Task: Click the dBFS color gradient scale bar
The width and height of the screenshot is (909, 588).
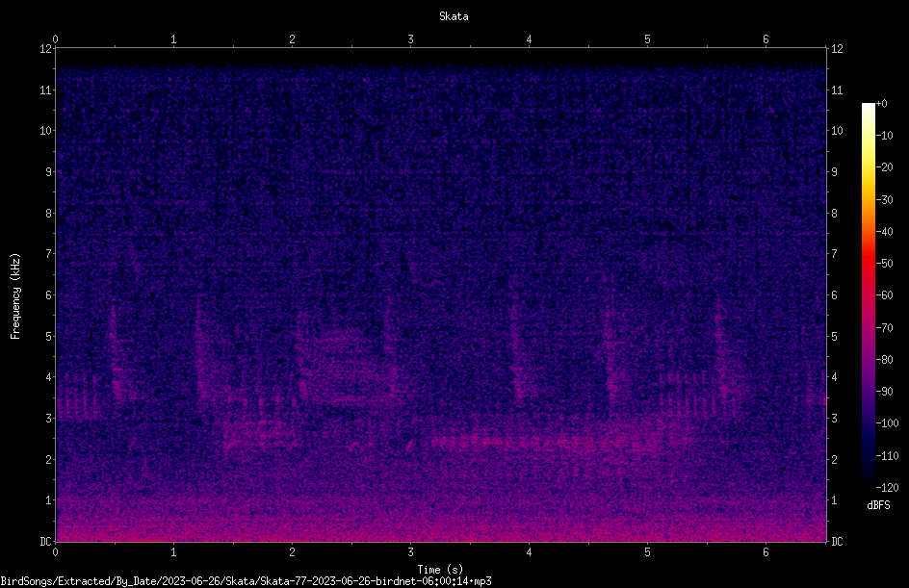Action: 868,295
